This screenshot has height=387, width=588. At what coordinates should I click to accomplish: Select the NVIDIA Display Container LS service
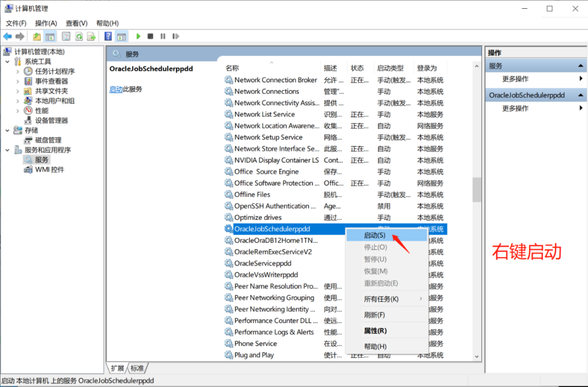(x=334, y=160)
